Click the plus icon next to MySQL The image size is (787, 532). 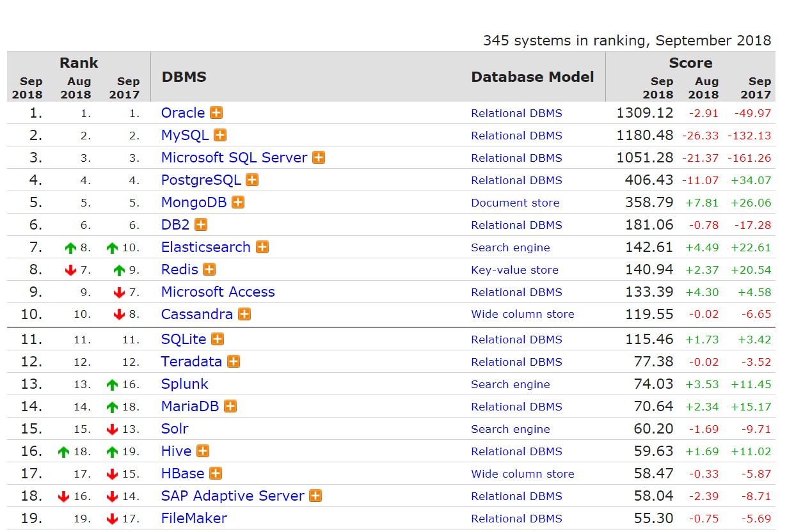pyautogui.click(x=220, y=135)
